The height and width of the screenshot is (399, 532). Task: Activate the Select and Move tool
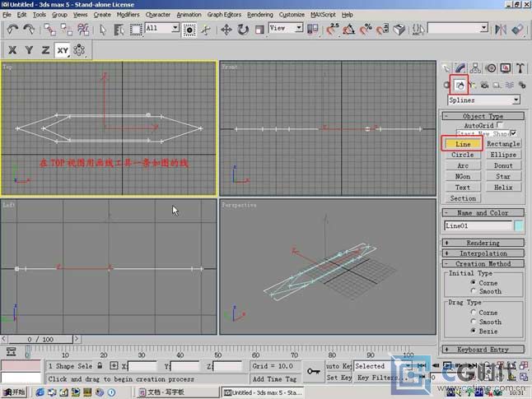point(226,30)
